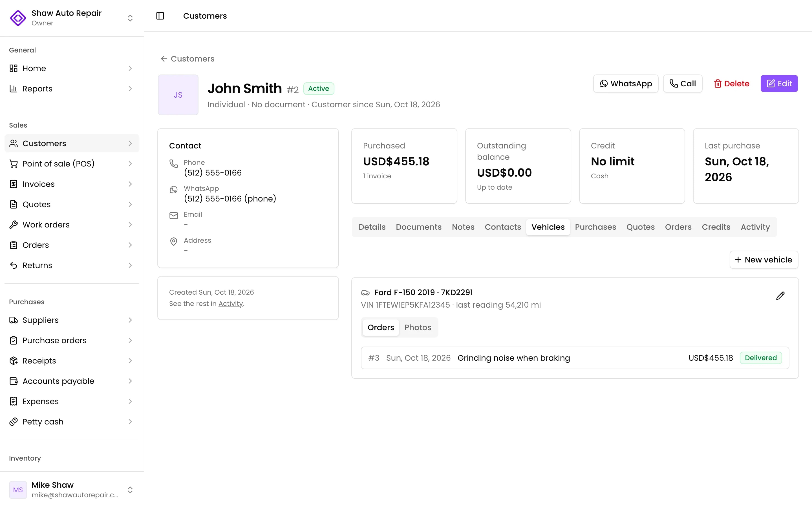Click the Work orders wrench icon
This screenshot has height=508, width=812.
(x=14, y=225)
